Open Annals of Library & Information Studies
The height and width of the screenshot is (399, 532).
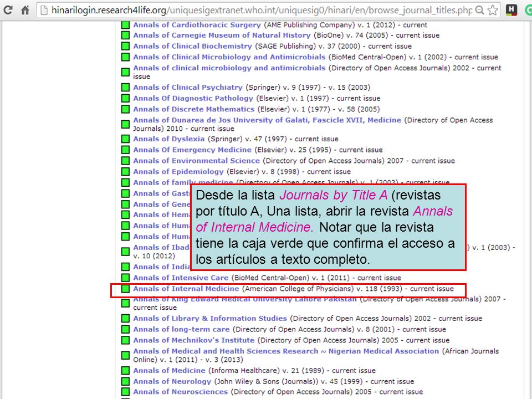point(209,318)
